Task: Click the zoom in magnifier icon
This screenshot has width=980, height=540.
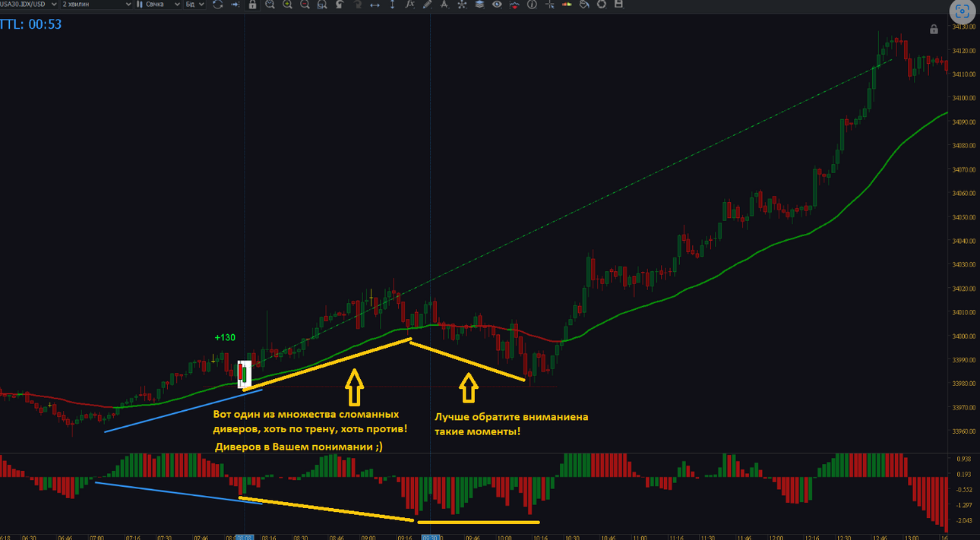Action: (287, 5)
